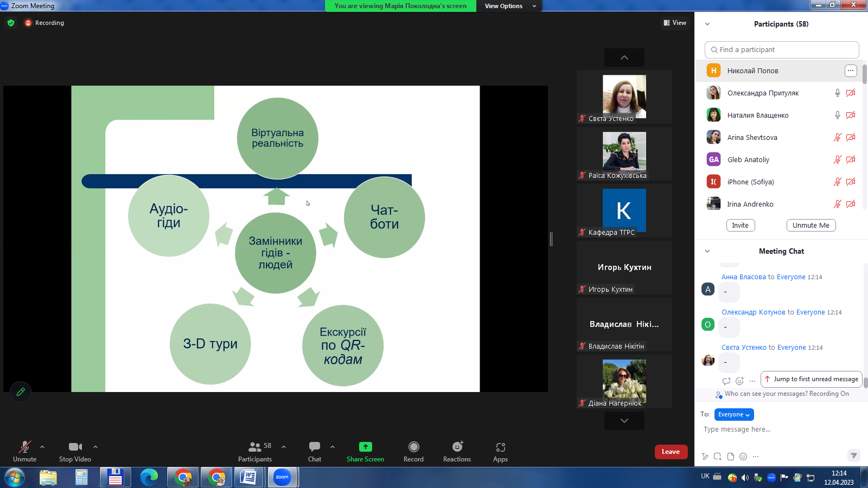Click the encryption shield icon

tap(11, 23)
